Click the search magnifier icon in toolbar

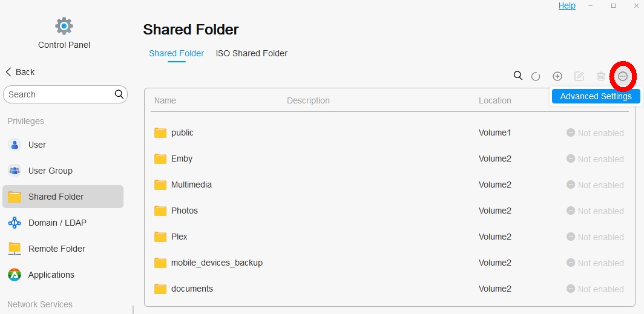[517, 76]
